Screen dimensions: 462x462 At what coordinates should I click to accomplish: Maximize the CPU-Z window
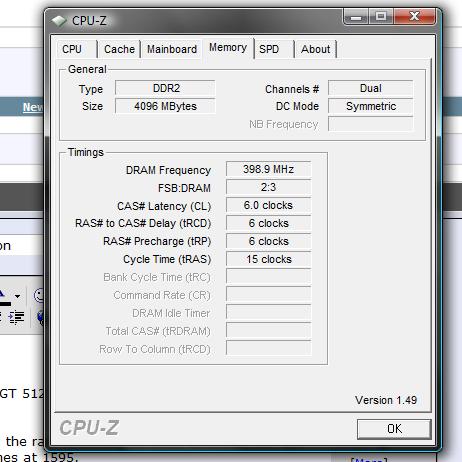[x=381, y=16]
